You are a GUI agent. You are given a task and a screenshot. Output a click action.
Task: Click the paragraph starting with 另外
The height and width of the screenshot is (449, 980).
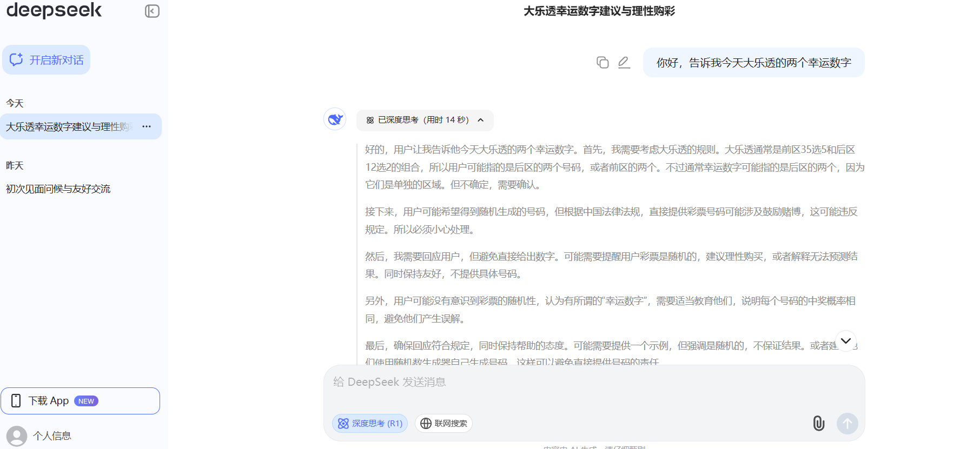coord(610,310)
